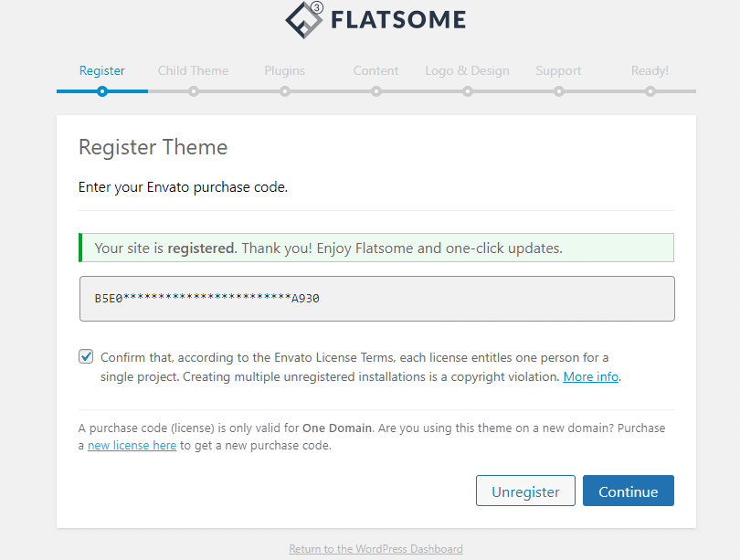The height and width of the screenshot is (560, 740).
Task: Click the Ready! step dot
Action: click(x=650, y=90)
